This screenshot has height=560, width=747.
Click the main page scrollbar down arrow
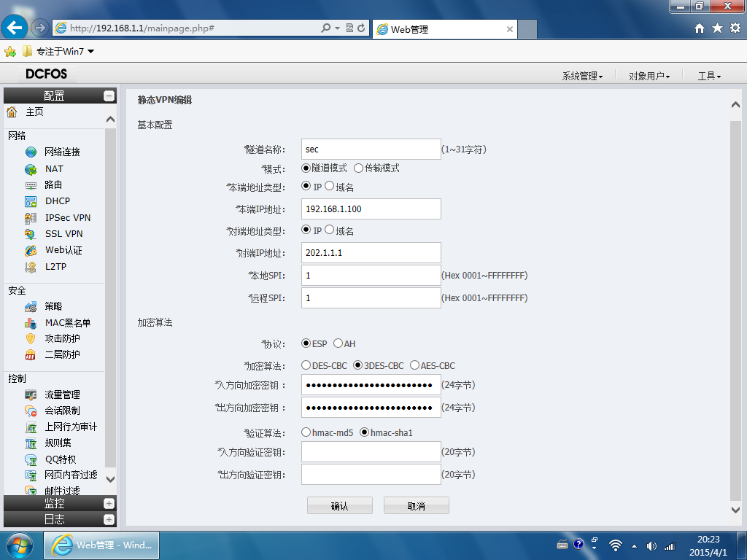coord(735,510)
